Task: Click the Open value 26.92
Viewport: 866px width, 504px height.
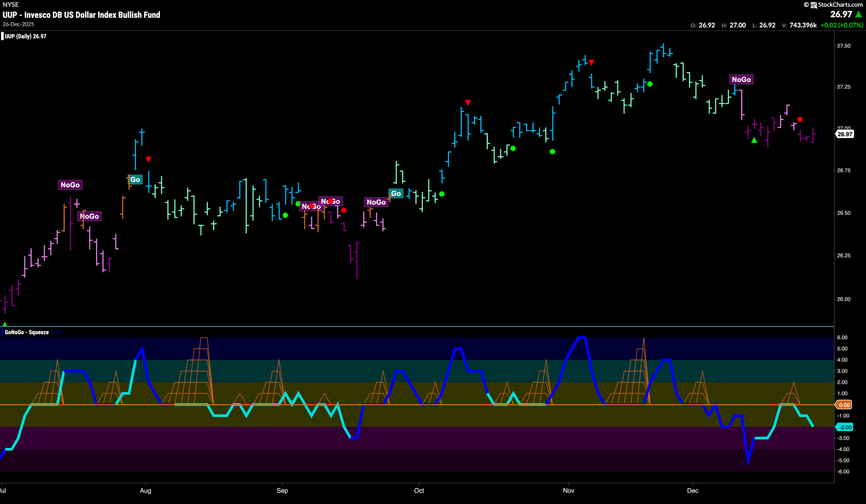Action: point(707,25)
